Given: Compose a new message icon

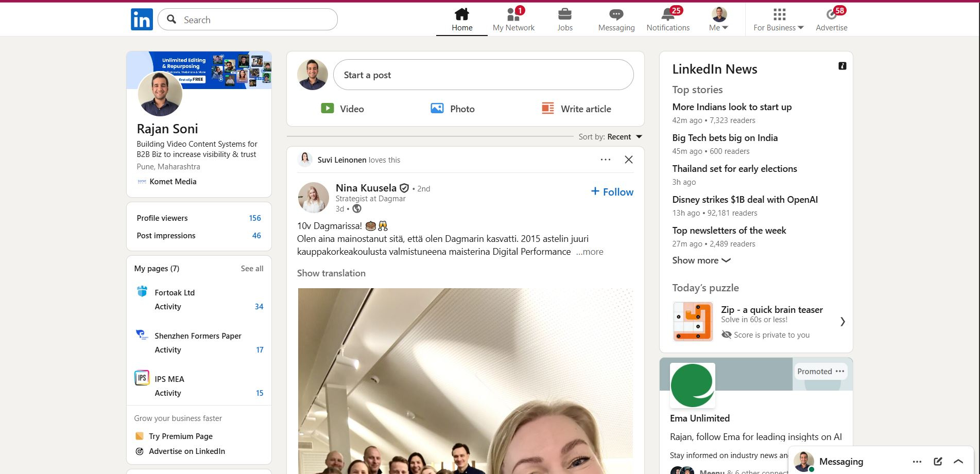Looking at the screenshot, I should pos(938,462).
